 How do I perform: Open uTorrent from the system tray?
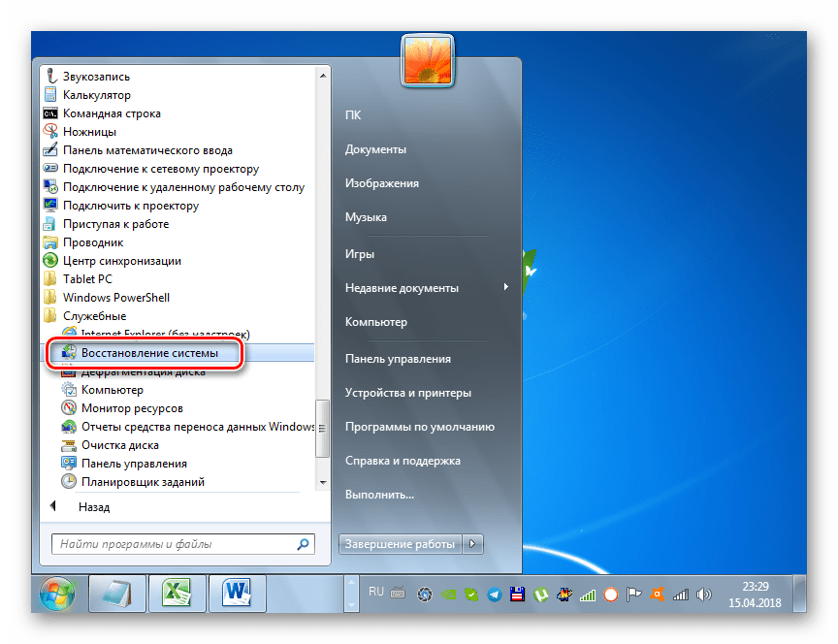click(542, 595)
